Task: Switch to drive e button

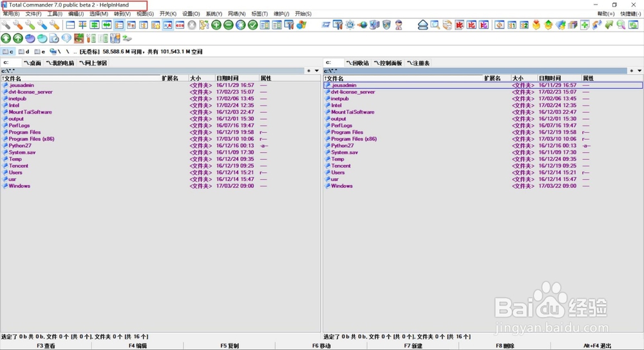Action: (40, 52)
